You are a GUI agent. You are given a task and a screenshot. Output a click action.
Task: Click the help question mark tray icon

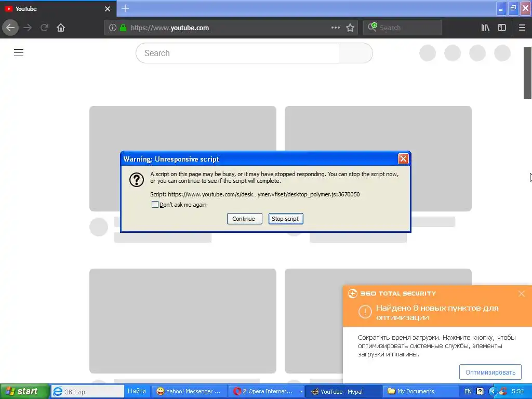click(x=480, y=392)
